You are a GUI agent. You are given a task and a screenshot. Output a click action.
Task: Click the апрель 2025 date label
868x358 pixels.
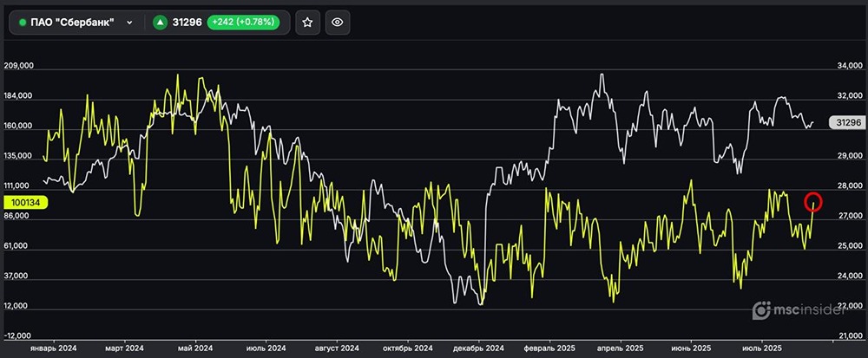pos(621,348)
